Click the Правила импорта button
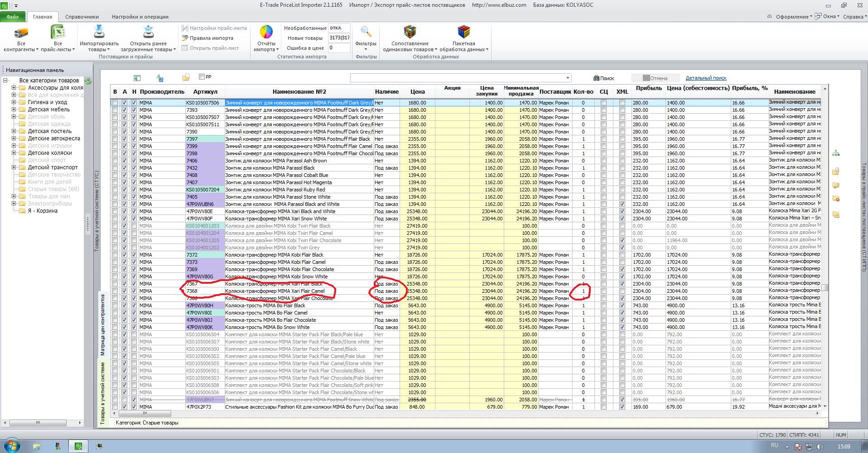 click(207, 38)
